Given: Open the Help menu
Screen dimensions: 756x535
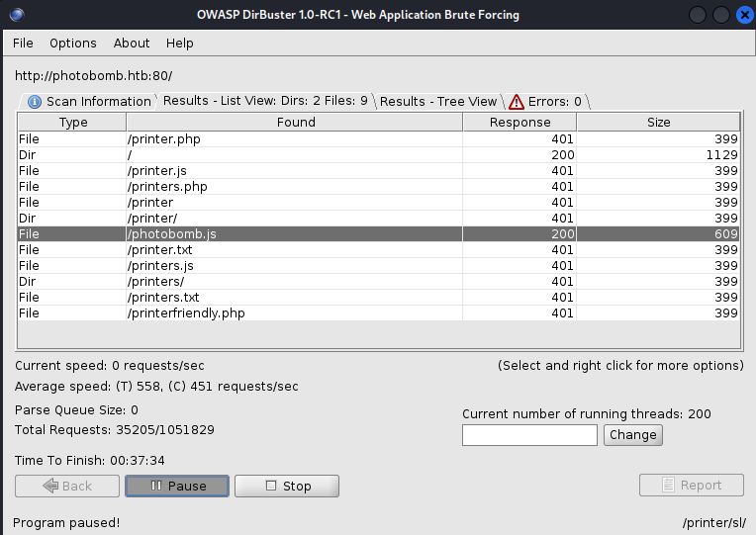Looking at the screenshot, I should coord(180,44).
